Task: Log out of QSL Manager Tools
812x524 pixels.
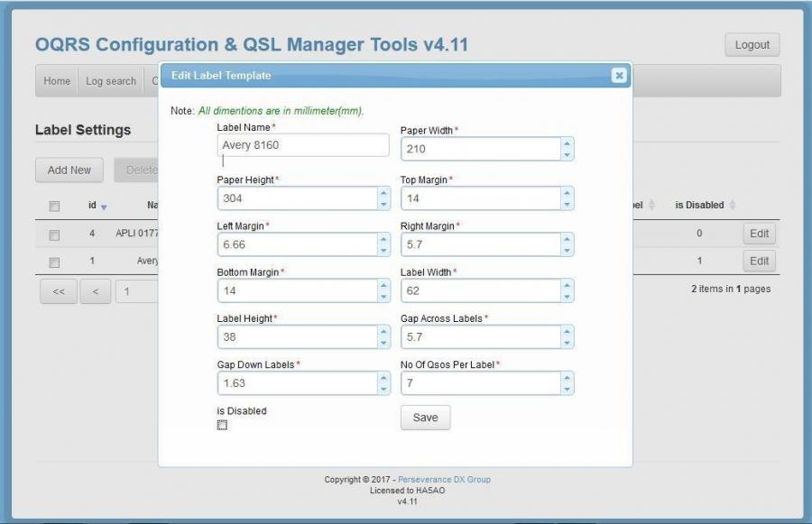Action: click(x=752, y=44)
